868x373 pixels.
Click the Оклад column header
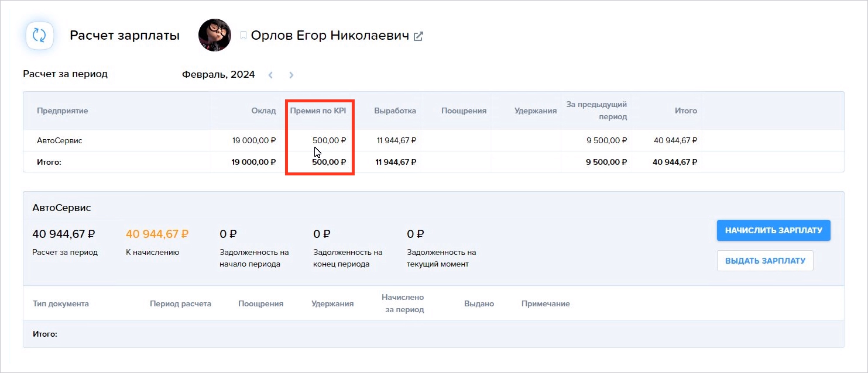coord(263,110)
